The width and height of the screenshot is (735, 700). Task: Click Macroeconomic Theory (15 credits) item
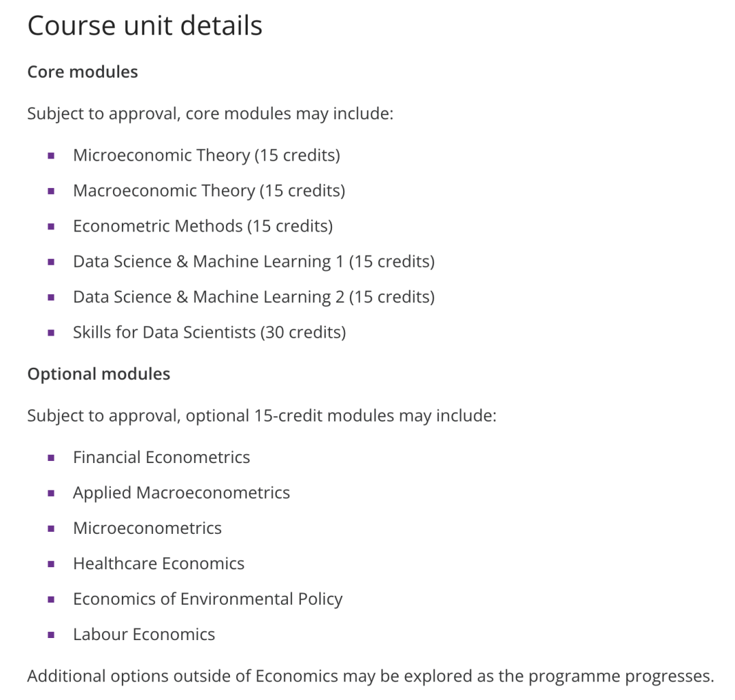coord(209,191)
